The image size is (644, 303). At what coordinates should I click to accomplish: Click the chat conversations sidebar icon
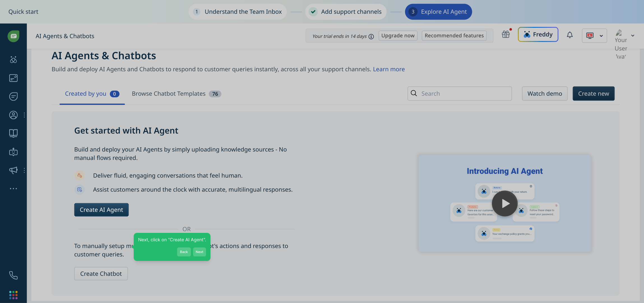pyautogui.click(x=13, y=97)
